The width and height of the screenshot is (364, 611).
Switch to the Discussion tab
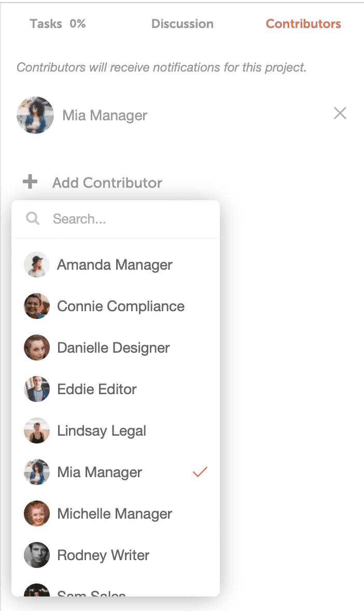pyautogui.click(x=182, y=23)
